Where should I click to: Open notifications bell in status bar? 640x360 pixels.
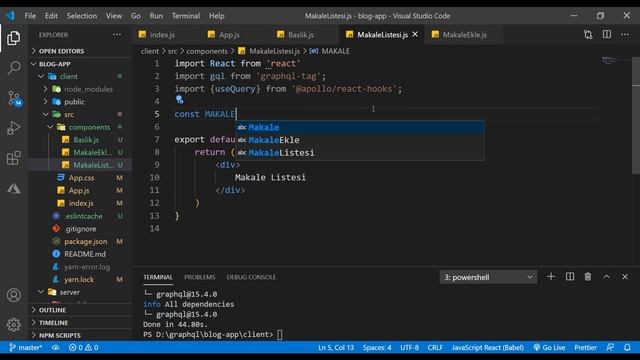click(x=627, y=347)
